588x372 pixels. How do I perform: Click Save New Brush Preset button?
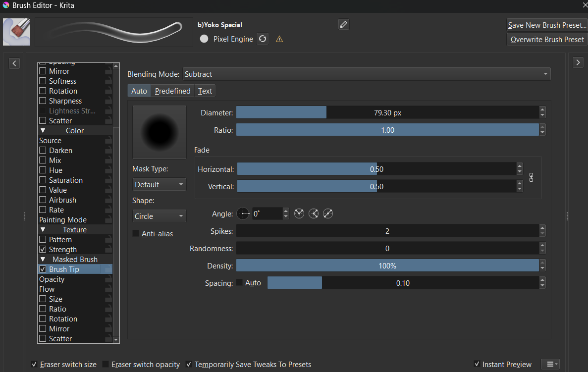click(x=546, y=25)
